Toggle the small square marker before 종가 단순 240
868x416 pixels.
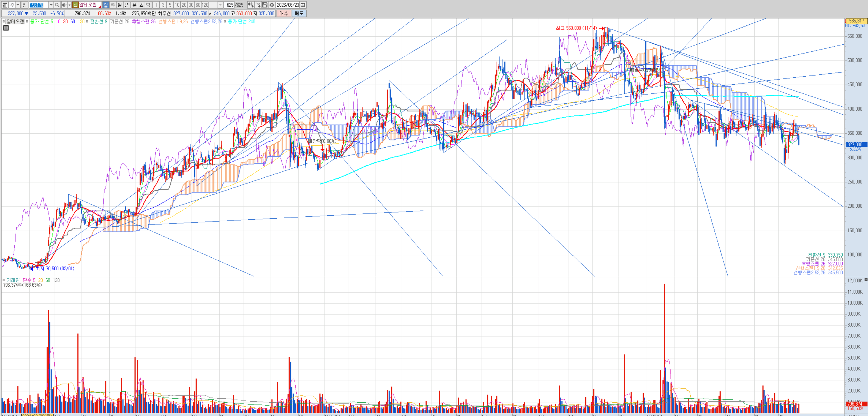pos(225,21)
